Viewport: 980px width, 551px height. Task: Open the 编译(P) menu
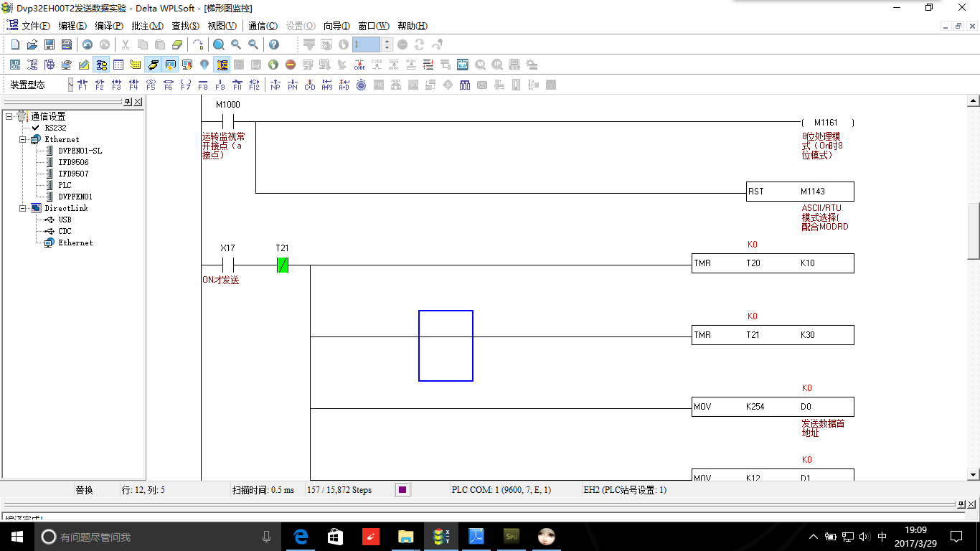coord(109,26)
